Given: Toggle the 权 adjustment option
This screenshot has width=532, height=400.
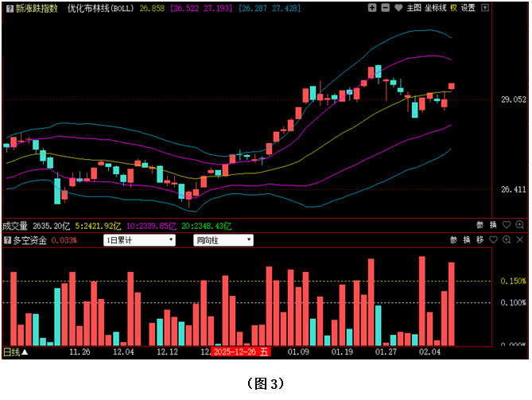Looking at the screenshot, I should (x=453, y=8).
